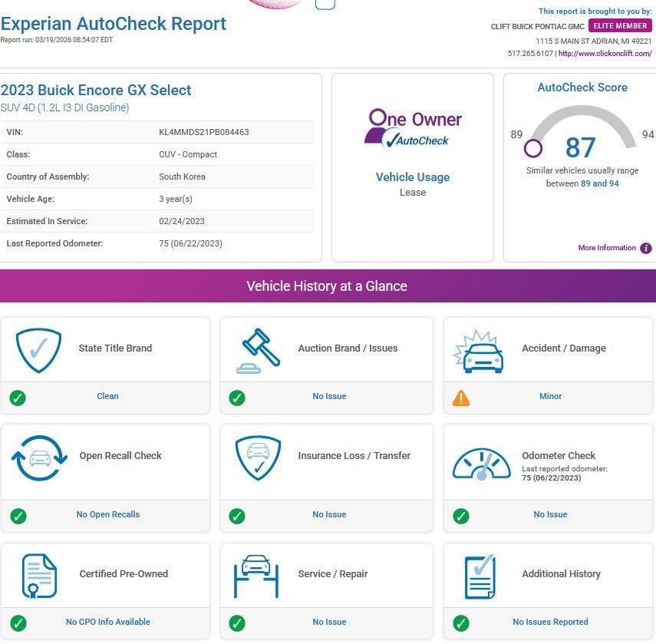Click the More Information link
The image size is (656, 644).
[606, 248]
